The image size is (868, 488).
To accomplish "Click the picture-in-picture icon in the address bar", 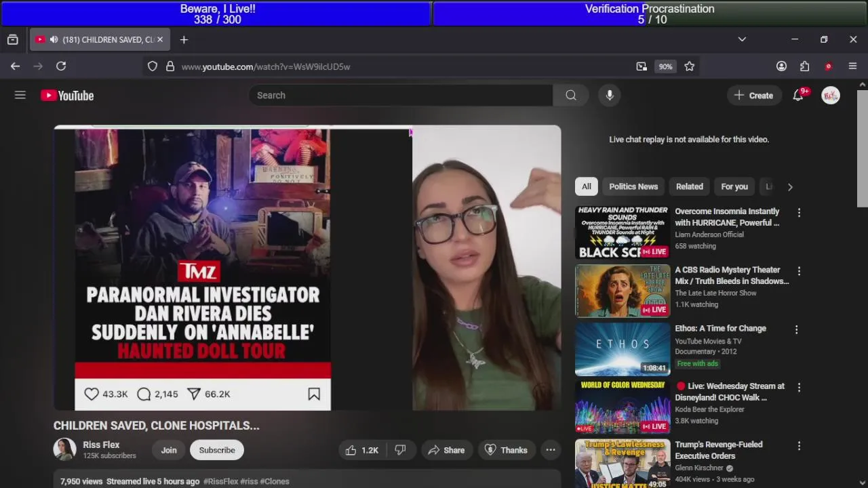I will tap(642, 66).
